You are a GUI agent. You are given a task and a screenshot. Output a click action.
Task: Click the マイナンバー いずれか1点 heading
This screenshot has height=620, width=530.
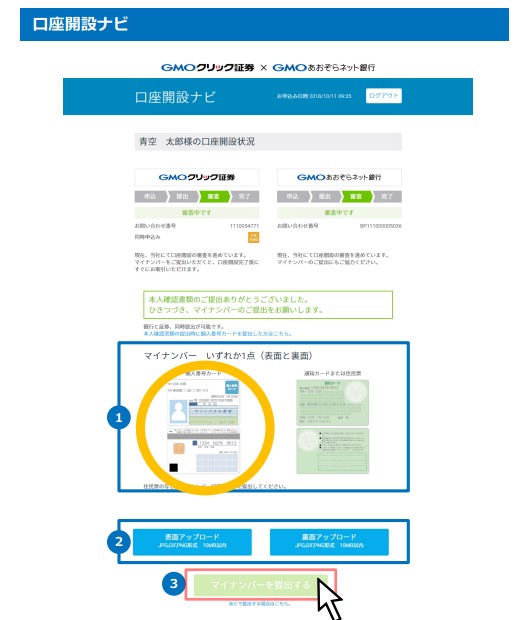click(228, 355)
